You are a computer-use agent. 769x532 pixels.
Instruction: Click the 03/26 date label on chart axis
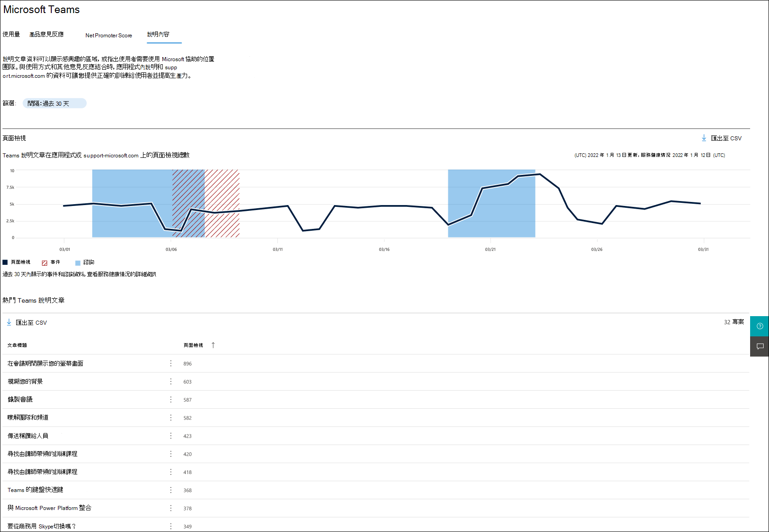click(x=597, y=250)
